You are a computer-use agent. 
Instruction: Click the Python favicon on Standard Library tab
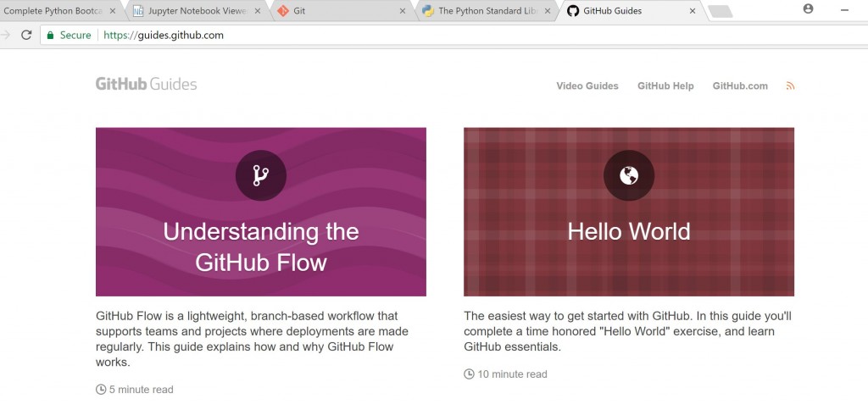click(427, 11)
